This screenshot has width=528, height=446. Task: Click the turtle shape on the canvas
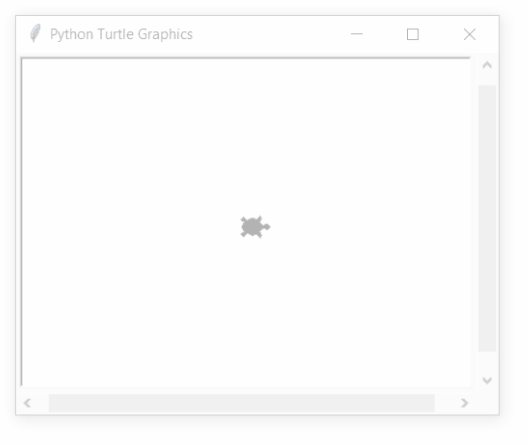click(255, 227)
